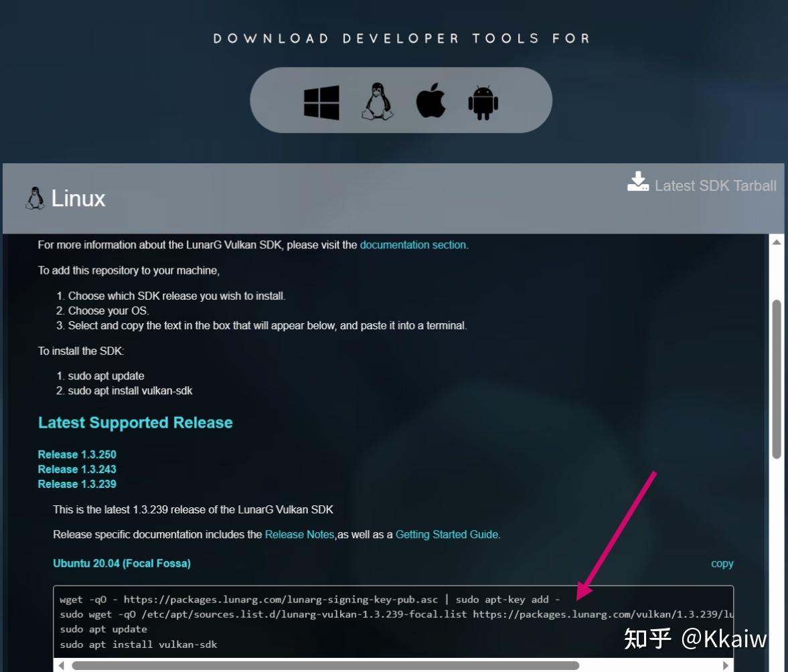Open the Release Notes link

(x=299, y=534)
